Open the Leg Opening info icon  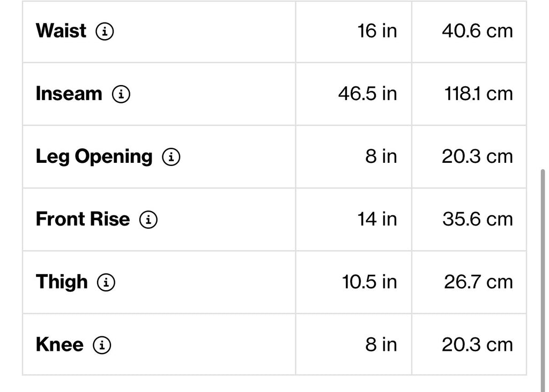(x=171, y=157)
